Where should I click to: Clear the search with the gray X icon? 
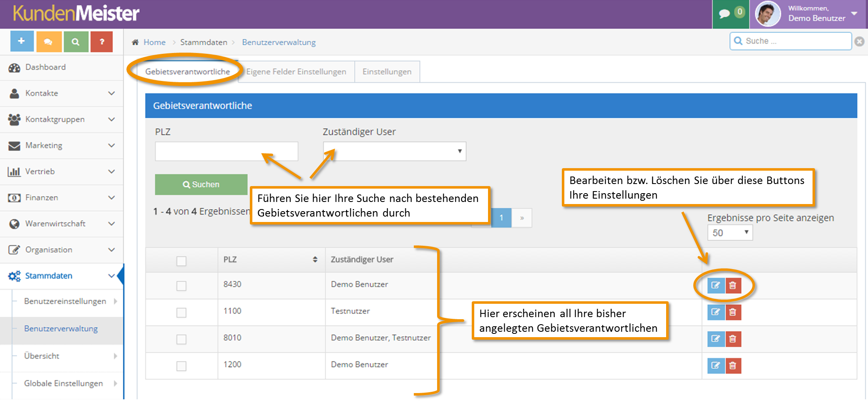(x=859, y=41)
